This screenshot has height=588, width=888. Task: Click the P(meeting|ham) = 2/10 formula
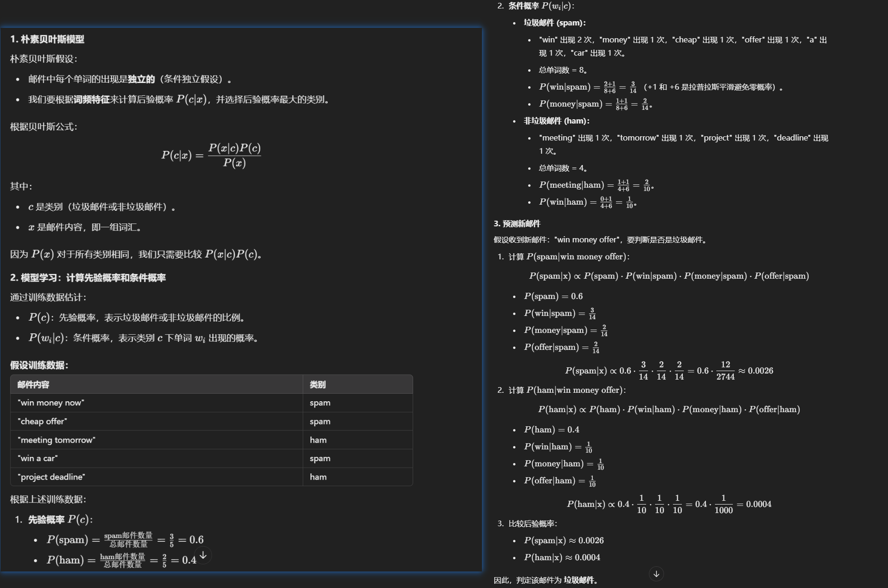(x=596, y=185)
